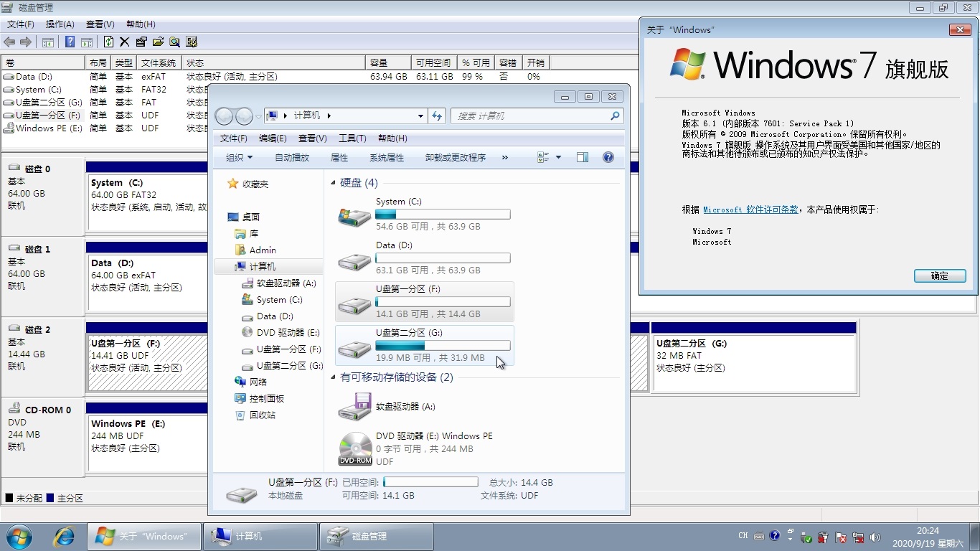Click volume speaker icon in system tray
Screen dimensions: 980x551
(875, 537)
